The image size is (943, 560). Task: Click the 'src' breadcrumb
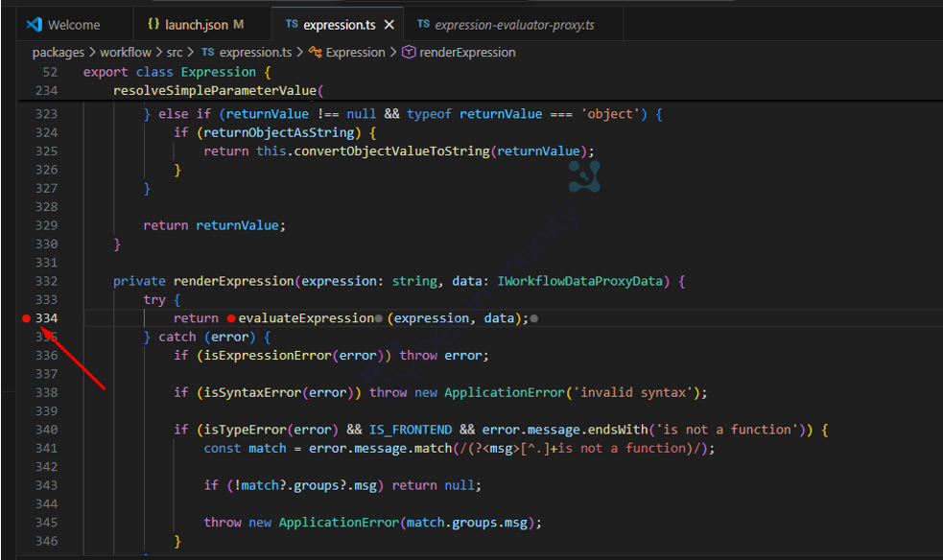[175, 53]
